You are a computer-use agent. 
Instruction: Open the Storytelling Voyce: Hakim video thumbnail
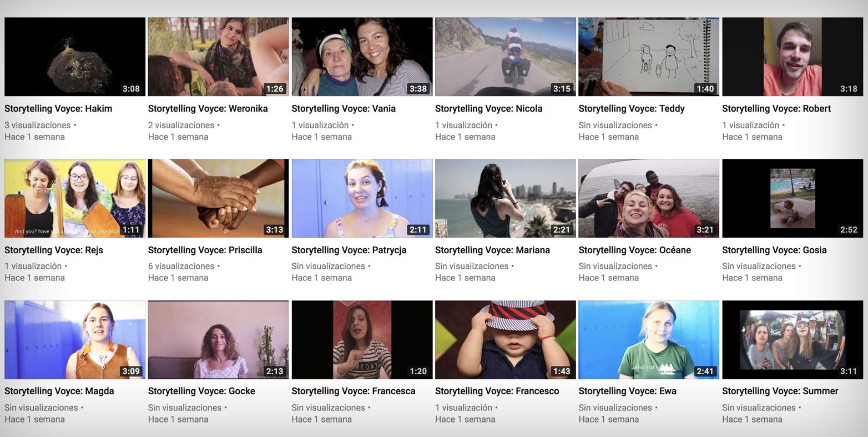point(75,57)
